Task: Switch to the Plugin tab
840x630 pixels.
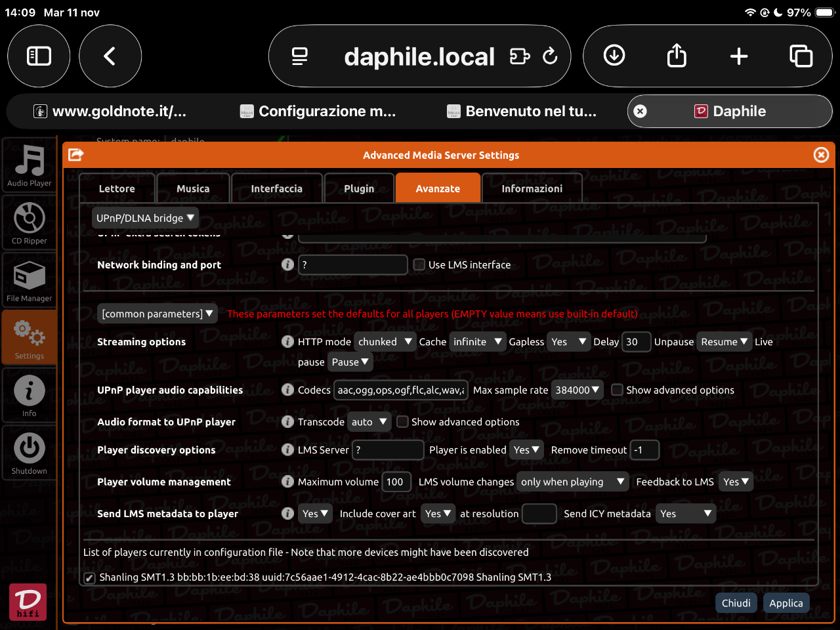Action: (359, 188)
